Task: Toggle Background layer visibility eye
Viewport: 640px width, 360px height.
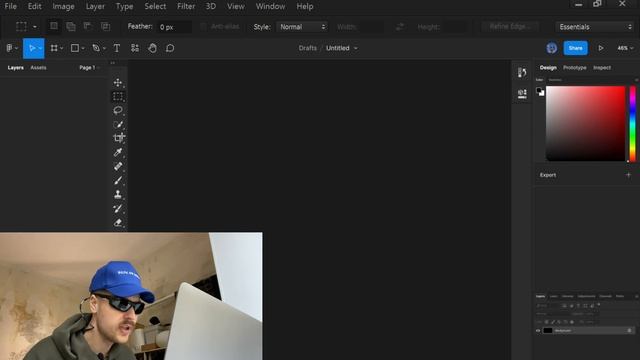Action: tap(538, 331)
